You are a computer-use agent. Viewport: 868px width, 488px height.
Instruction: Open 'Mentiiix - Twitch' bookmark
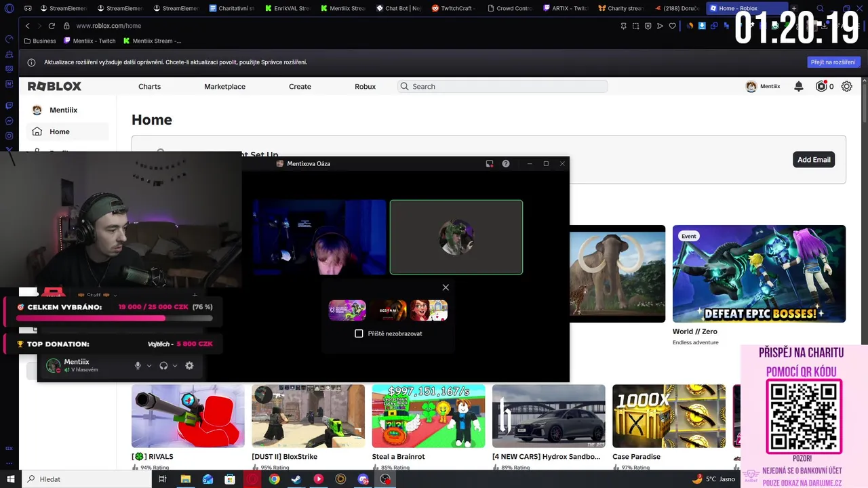[x=90, y=41]
